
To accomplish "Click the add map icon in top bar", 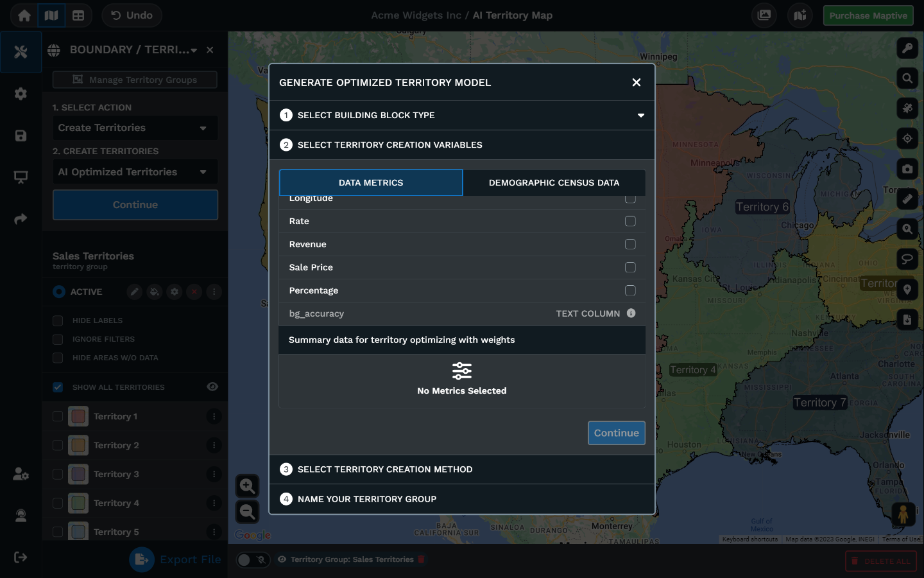I will [800, 15].
